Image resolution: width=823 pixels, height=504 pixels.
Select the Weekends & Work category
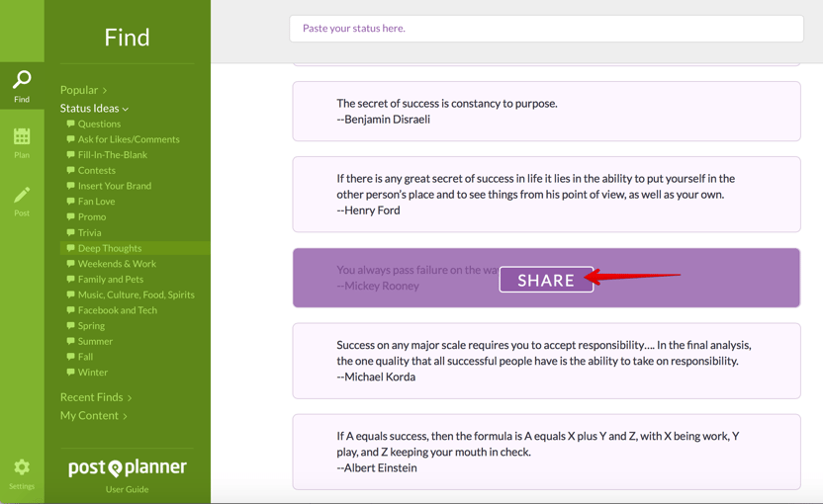pyautogui.click(x=117, y=264)
